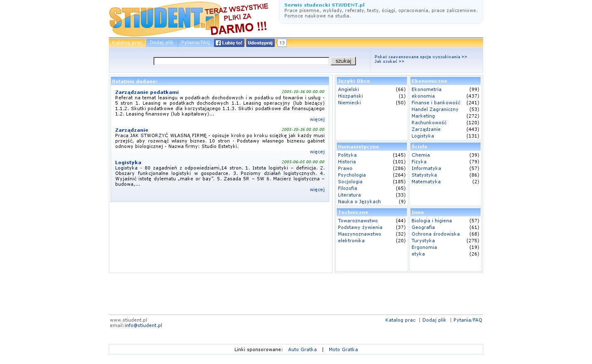Screen dimensions: 592x364
Task: Browse the 'Psychologia' category
Action: 352,175
